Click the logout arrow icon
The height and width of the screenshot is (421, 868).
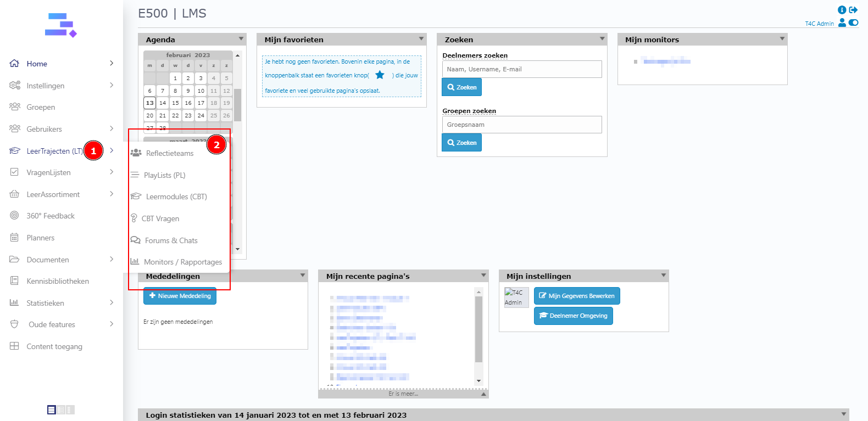coord(853,10)
